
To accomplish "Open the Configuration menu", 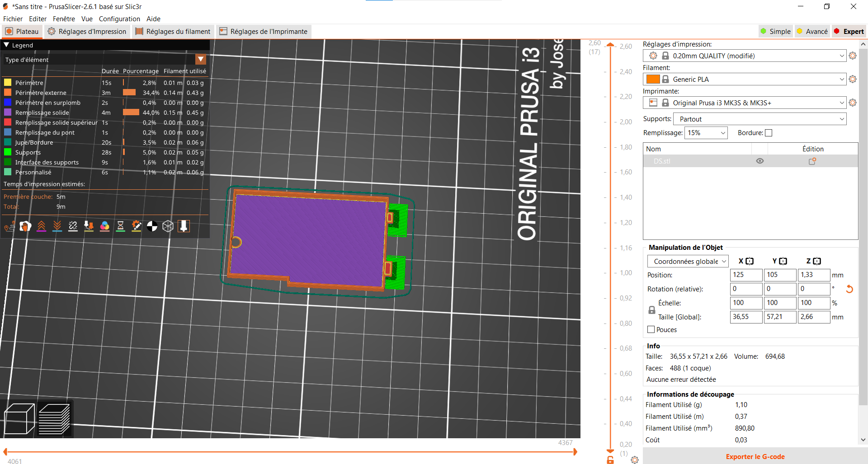I will coord(119,19).
